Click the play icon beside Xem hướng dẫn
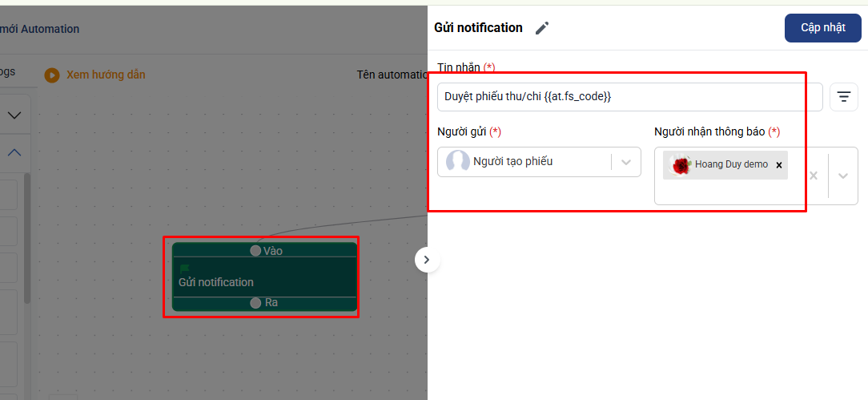Viewport: 868px width, 400px height. (x=52, y=75)
